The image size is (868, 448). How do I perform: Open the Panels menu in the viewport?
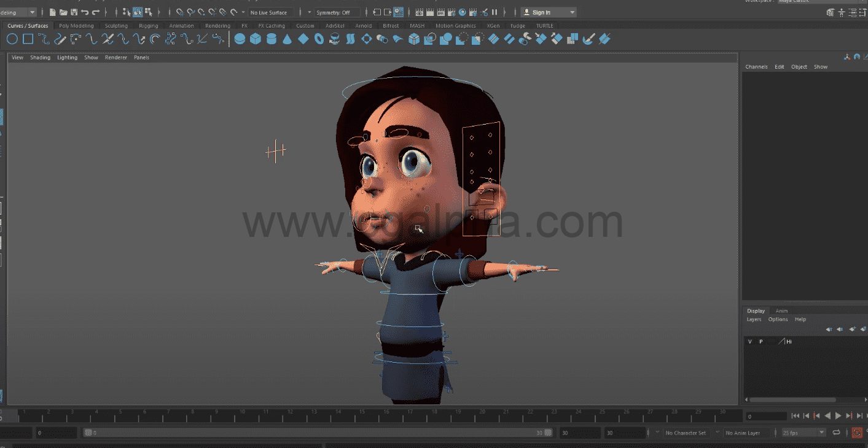(x=141, y=57)
